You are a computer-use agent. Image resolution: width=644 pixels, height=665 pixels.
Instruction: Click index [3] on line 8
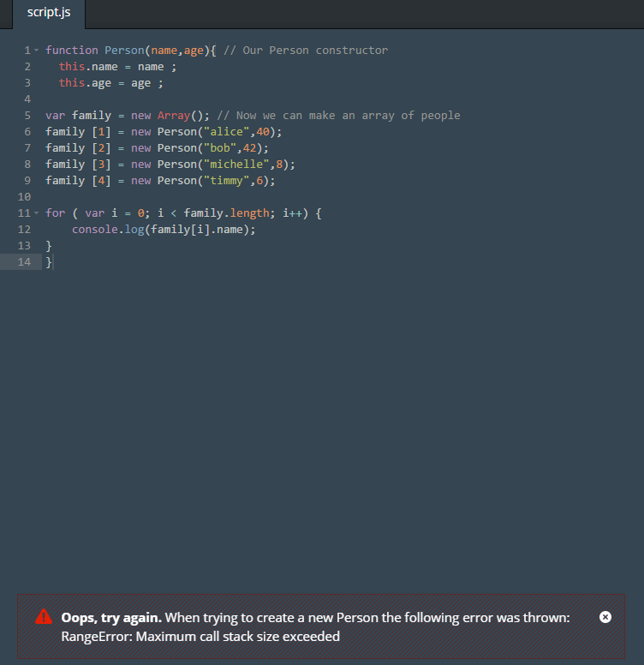pos(102,165)
